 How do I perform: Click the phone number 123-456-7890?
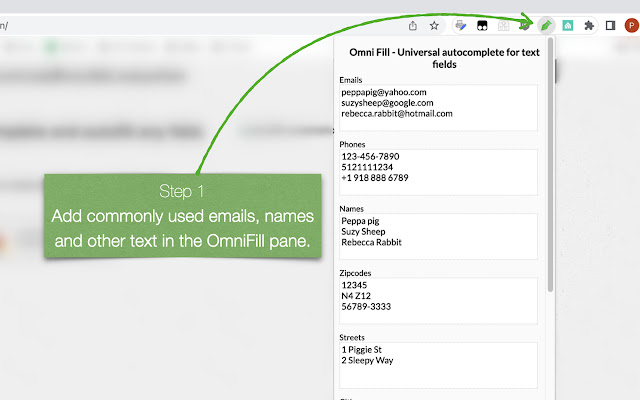click(370, 156)
